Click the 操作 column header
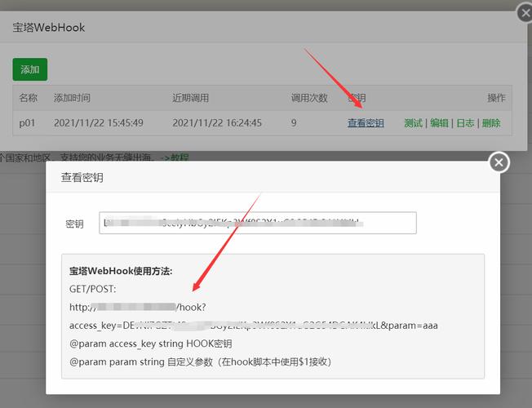This screenshot has height=408, width=532. [x=496, y=98]
